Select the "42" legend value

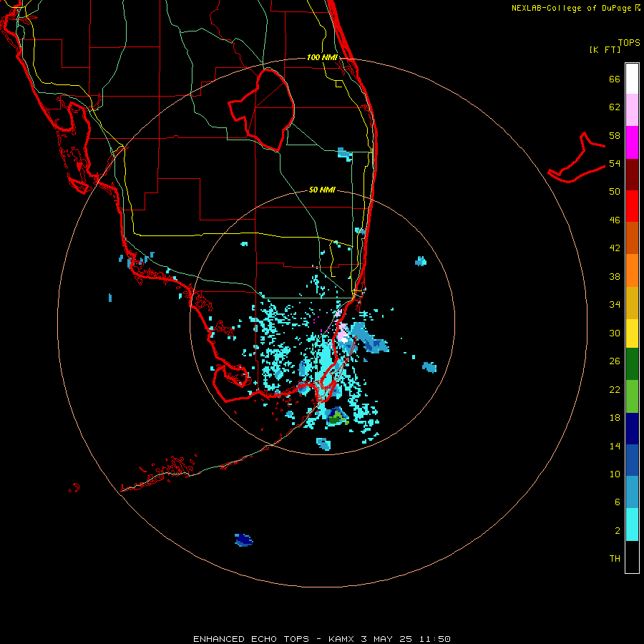615,248
